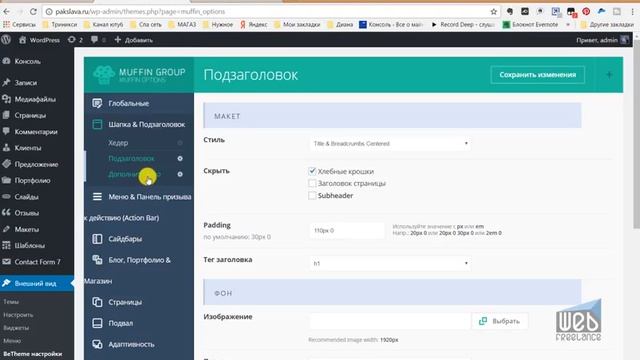Open the Яндекс bookmark
This screenshot has width=640, height=360.
coord(253,24)
